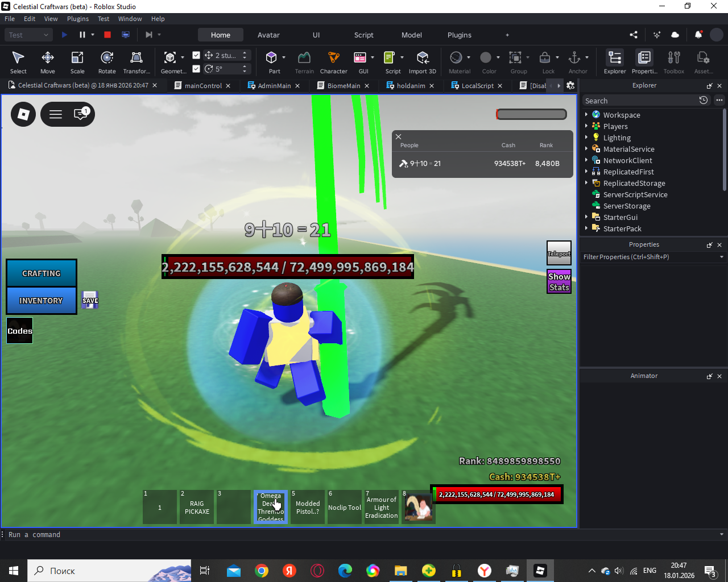Expand the Workspace tree node
728x582 pixels.
pyautogui.click(x=586, y=114)
